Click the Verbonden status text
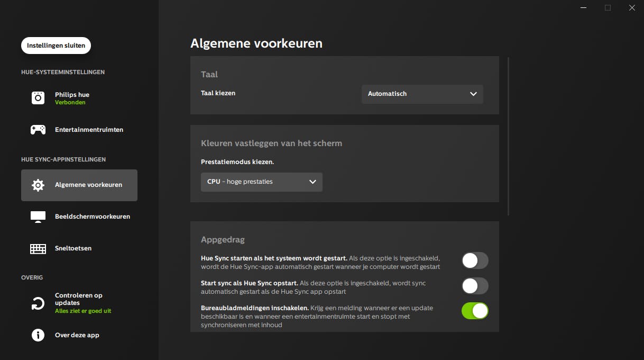This screenshot has width=644, height=360. pyautogui.click(x=70, y=103)
